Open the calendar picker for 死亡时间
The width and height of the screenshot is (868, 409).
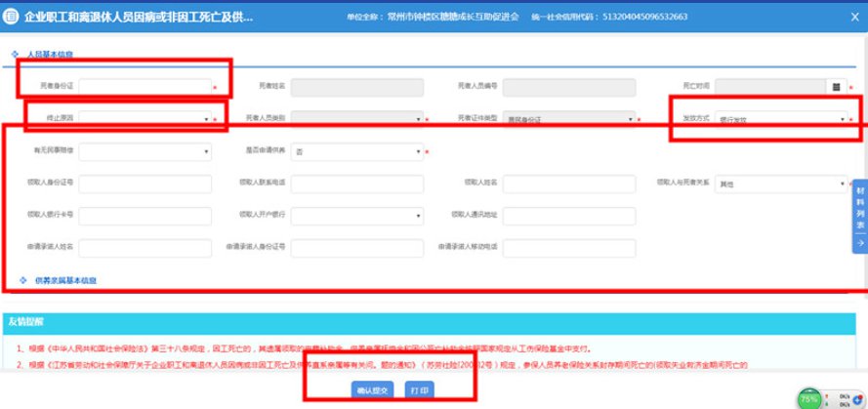click(836, 88)
